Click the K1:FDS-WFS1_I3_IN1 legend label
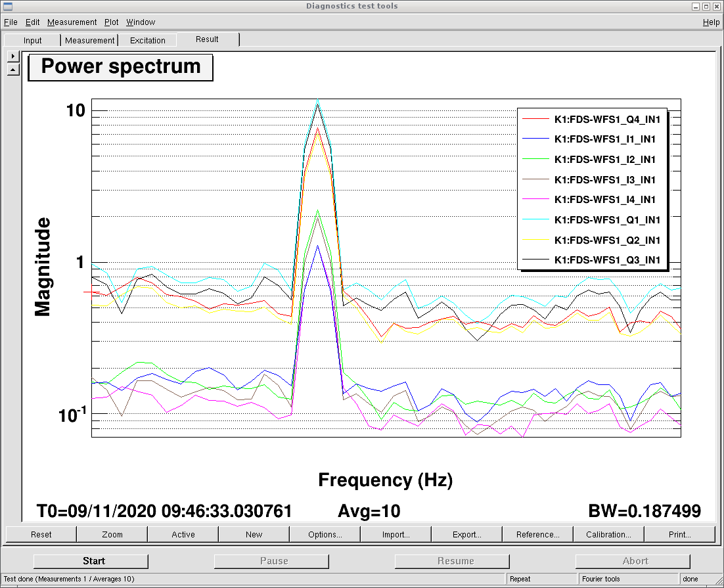Screen dimensions: 724x588 pos(605,179)
